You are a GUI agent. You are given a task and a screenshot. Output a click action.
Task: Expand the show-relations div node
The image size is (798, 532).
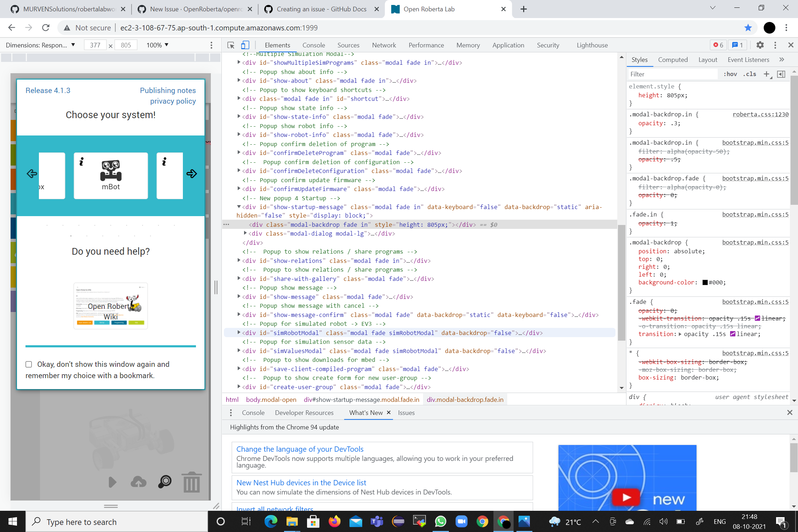[239, 261]
